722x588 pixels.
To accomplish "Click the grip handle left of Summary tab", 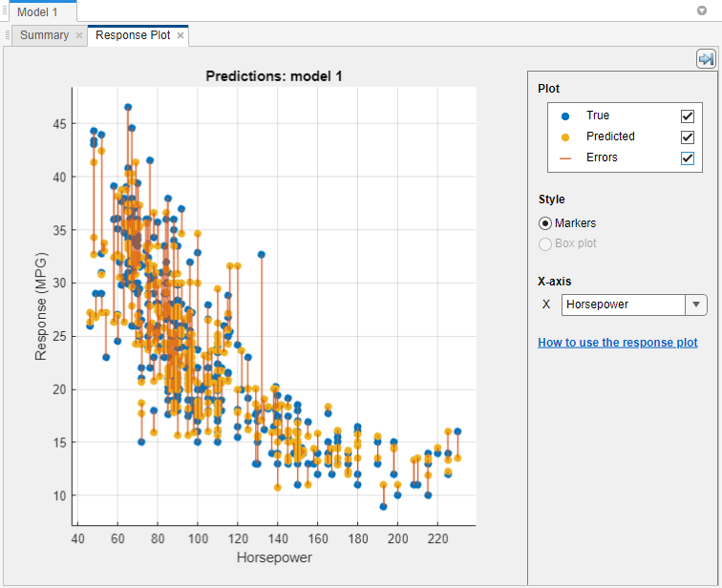I will click(8, 35).
